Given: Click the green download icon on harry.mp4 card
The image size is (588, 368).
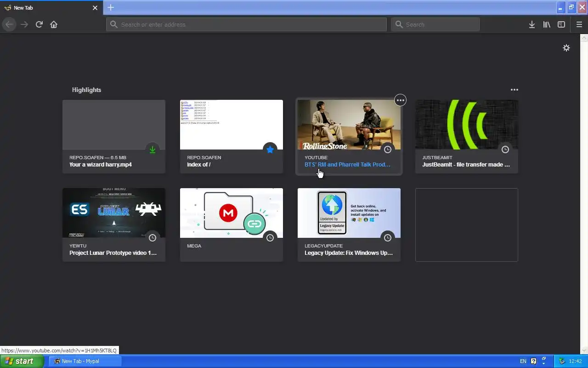Looking at the screenshot, I should 153,149.
